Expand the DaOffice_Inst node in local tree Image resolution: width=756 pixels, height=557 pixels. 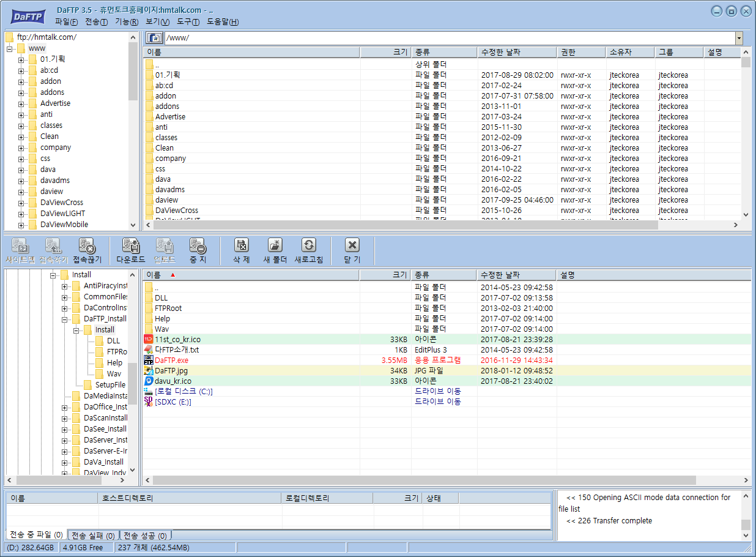64,407
